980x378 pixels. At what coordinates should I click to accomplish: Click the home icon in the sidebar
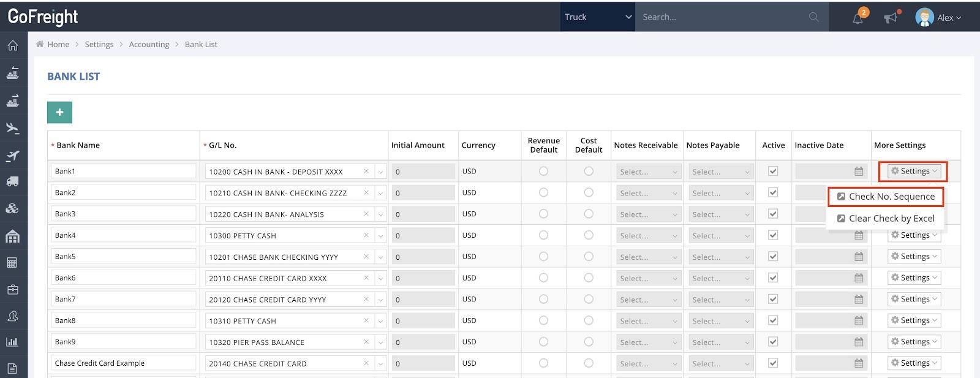(13, 46)
